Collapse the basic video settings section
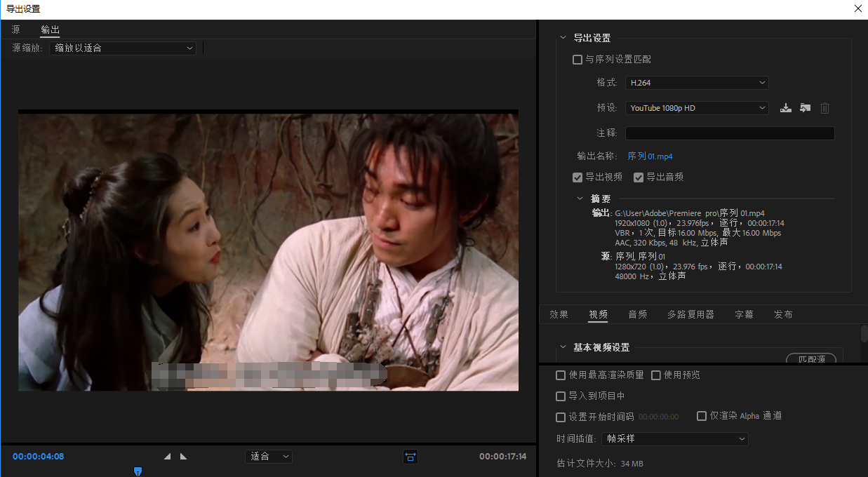868x477 pixels. (x=563, y=347)
